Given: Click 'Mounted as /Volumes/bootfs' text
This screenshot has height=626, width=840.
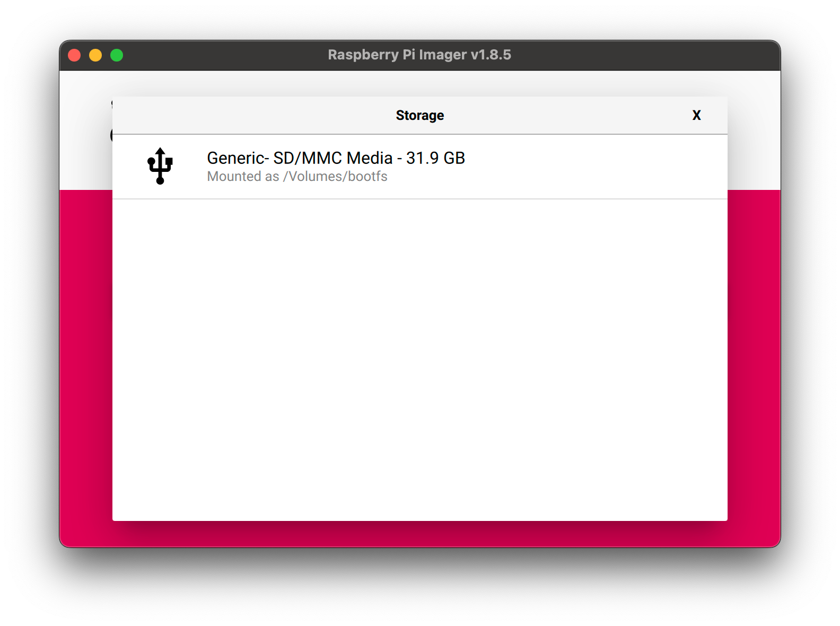Looking at the screenshot, I should point(297,177).
